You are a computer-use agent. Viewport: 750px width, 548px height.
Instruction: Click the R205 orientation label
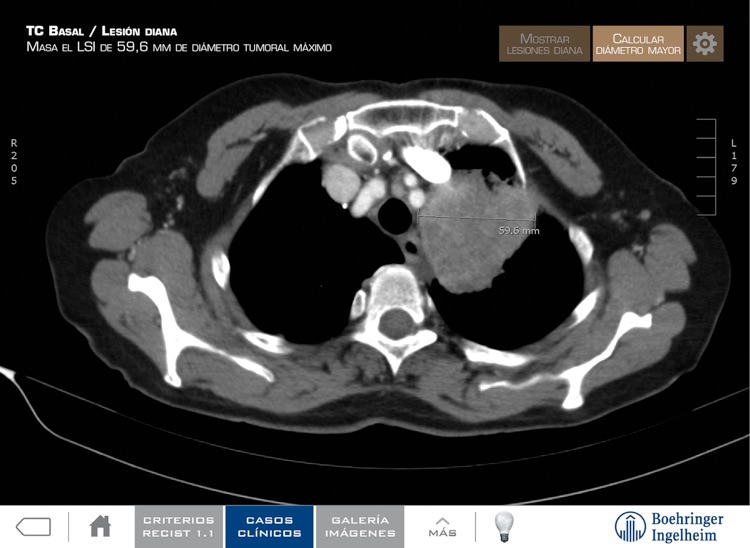14,162
